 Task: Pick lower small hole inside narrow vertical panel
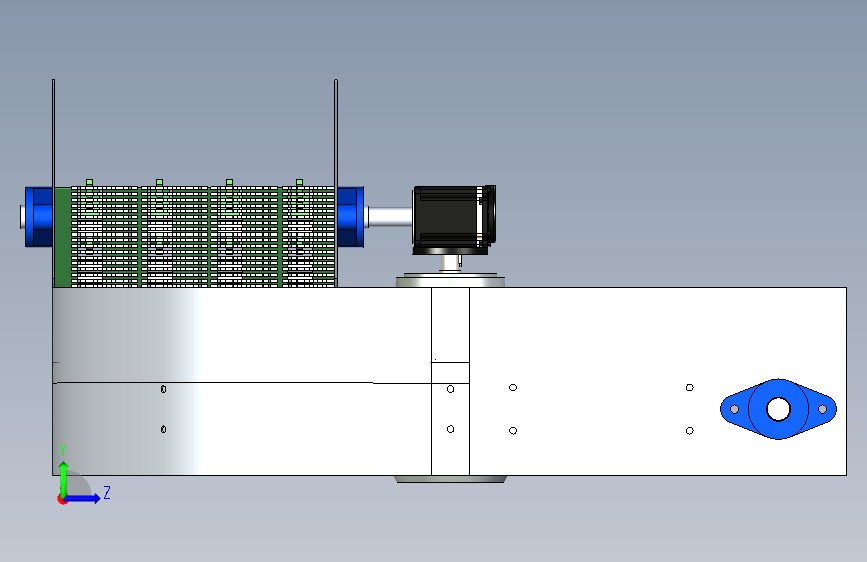click(x=451, y=429)
